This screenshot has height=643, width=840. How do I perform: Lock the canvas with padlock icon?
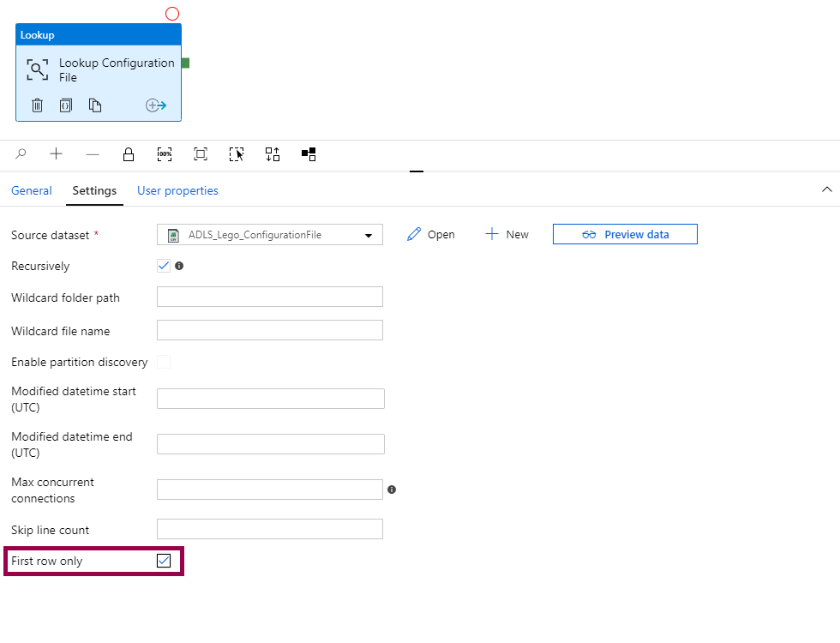129,154
